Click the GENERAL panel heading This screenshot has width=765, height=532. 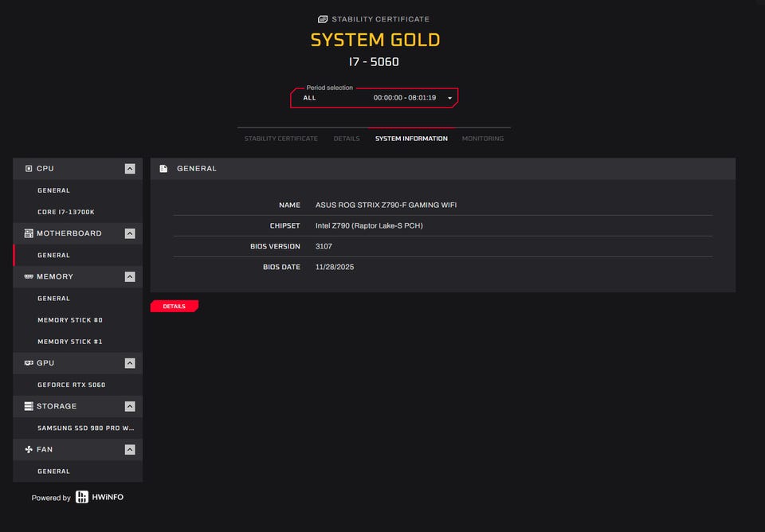tap(197, 168)
